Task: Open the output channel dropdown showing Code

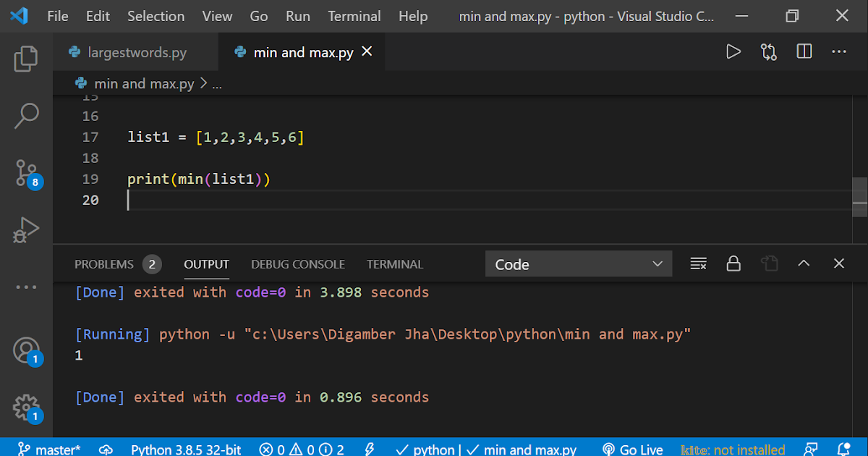Action: [579, 263]
